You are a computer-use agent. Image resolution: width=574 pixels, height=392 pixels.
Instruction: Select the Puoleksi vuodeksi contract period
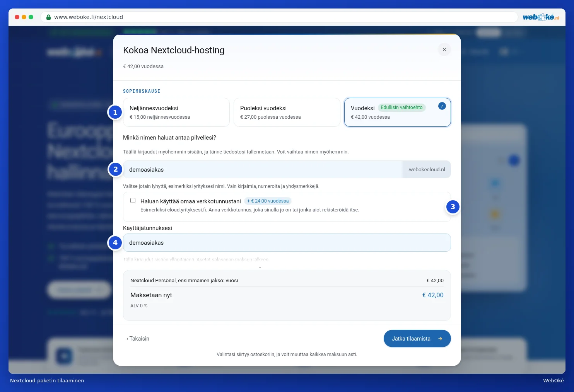[x=287, y=112]
